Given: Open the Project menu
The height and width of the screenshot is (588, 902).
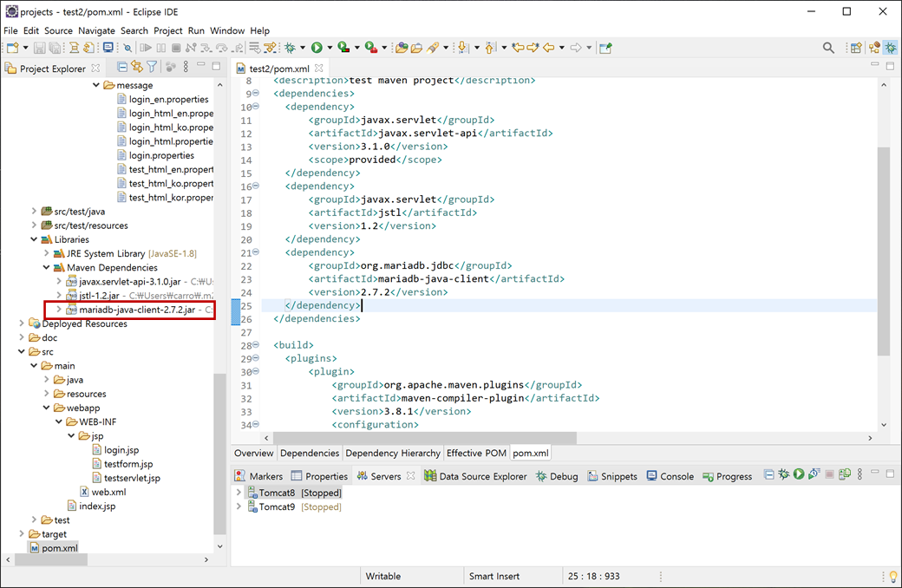Looking at the screenshot, I should [x=168, y=30].
